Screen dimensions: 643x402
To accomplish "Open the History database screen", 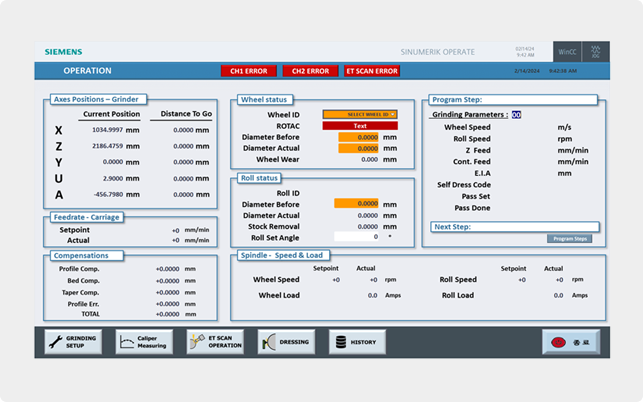I will tap(357, 342).
